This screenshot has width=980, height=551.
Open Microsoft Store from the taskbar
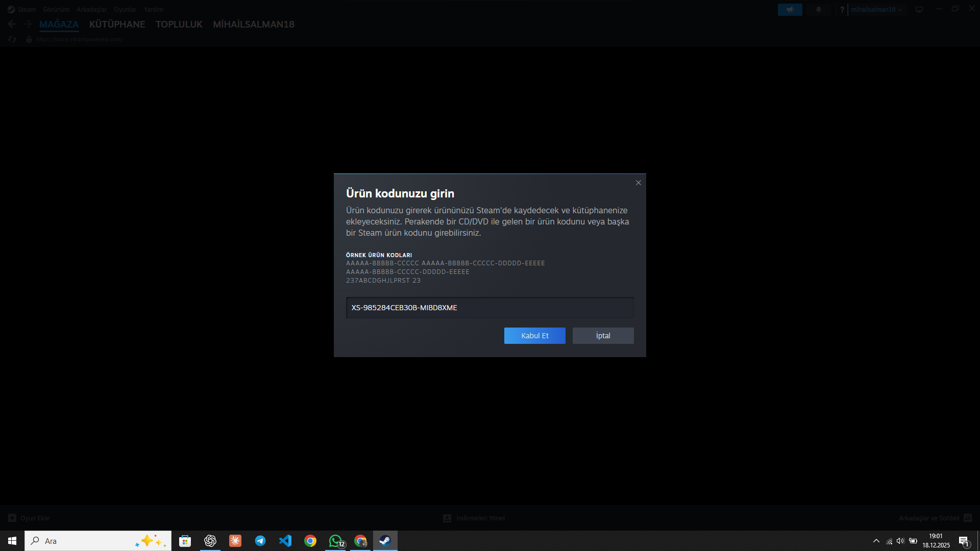tap(185, 541)
